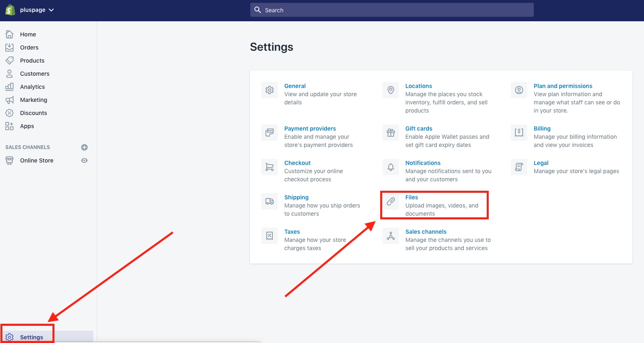
Task: Open Discounts in the sidebar
Action: point(33,113)
